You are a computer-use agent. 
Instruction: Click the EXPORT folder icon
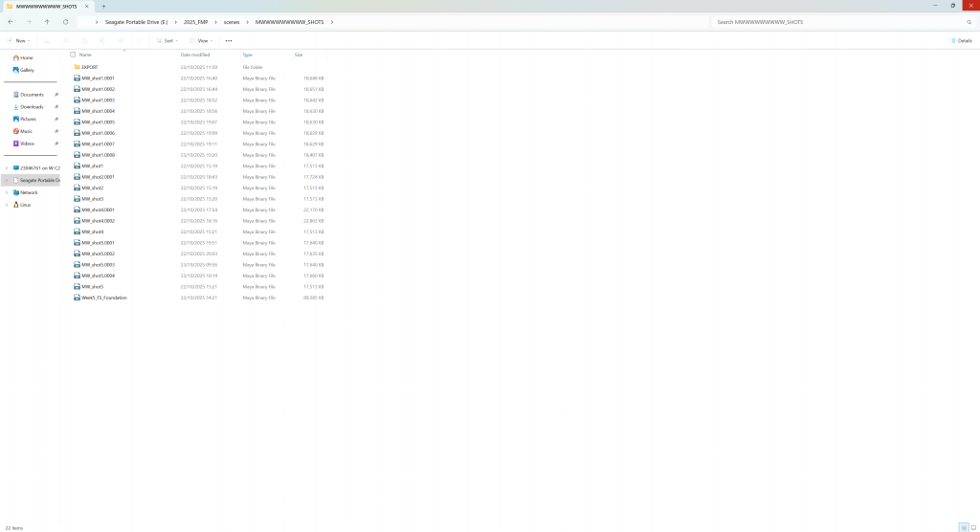[77, 67]
